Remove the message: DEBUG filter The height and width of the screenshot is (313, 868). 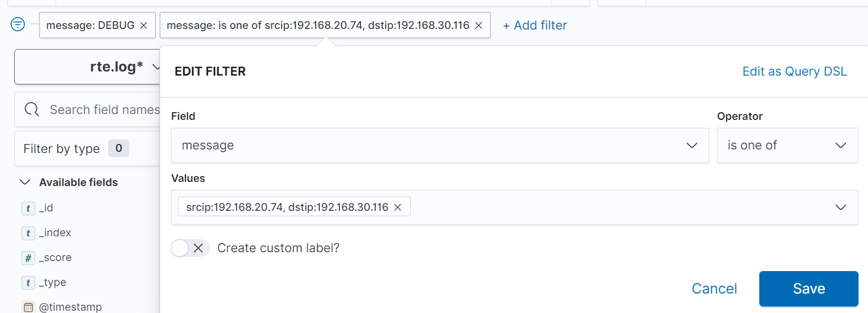click(143, 25)
